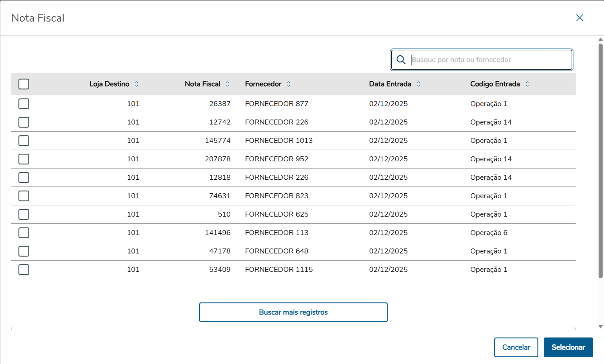The width and height of the screenshot is (604, 364).
Task: Toggle the select-all header checkbox
Action: [x=24, y=84]
